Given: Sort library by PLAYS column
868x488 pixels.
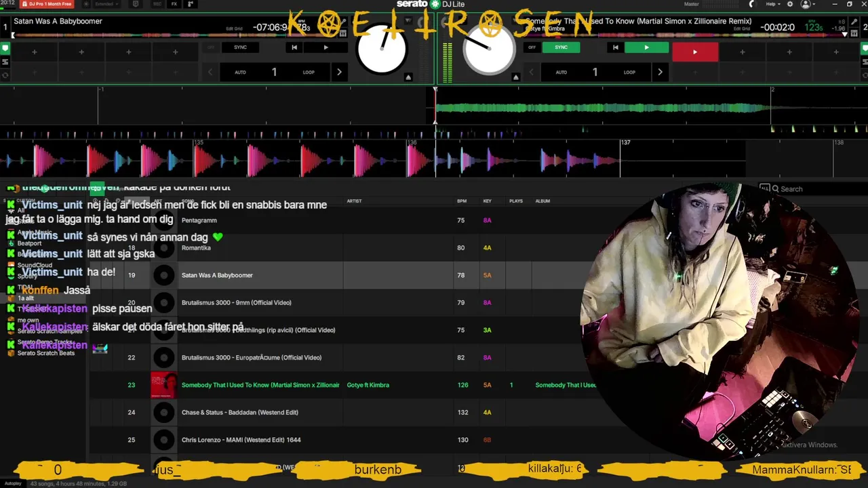Looking at the screenshot, I should 516,201.
